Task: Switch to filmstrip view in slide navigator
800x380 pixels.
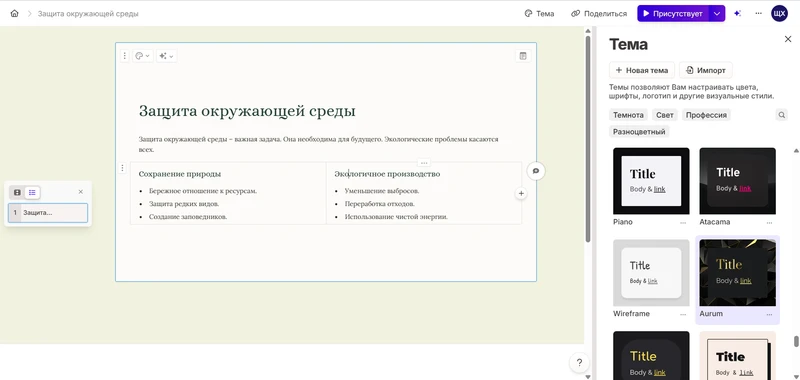Action: (x=17, y=192)
